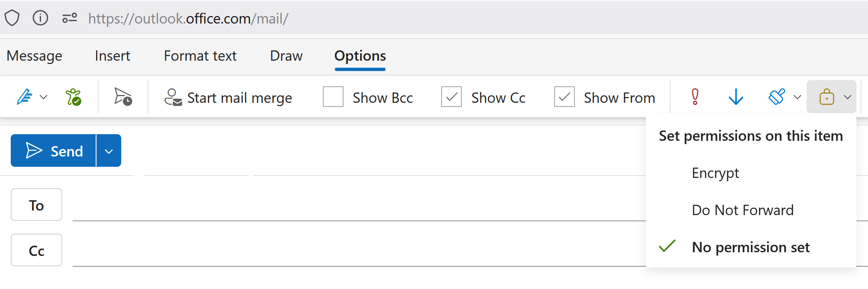This screenshot has height=289, width=868.
Task: Select Do Not Forward permission
Action: point(742,210)
